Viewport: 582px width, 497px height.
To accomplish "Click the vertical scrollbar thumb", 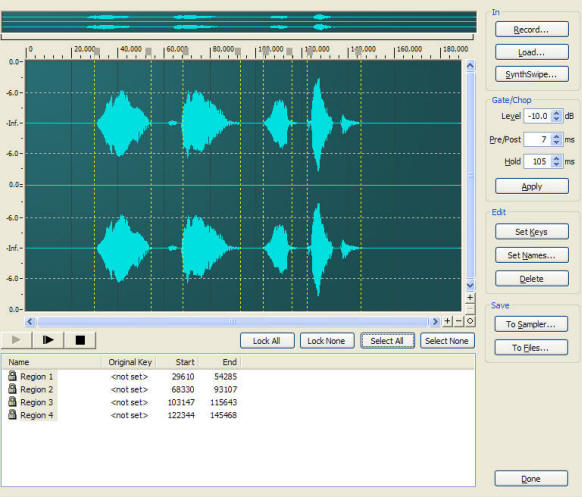I will tap(470, 175).
